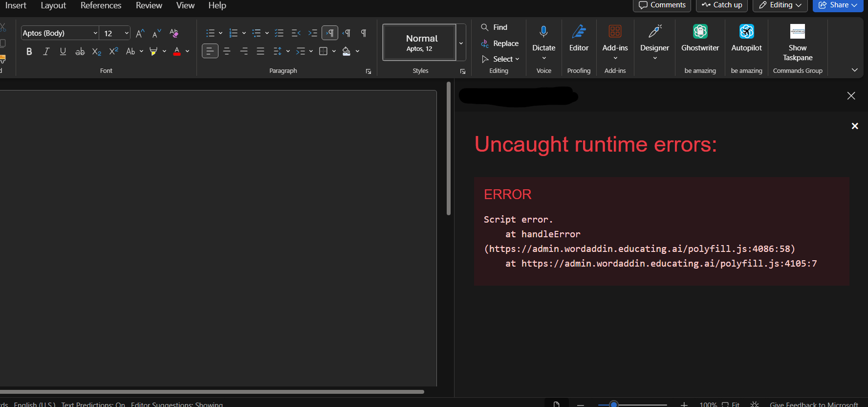Align text left

[210, 51]
